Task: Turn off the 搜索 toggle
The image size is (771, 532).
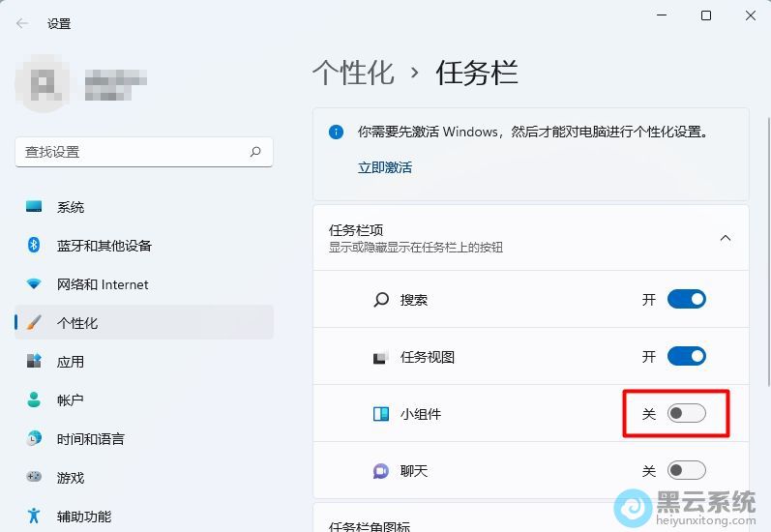Action: tap(687, 300)
